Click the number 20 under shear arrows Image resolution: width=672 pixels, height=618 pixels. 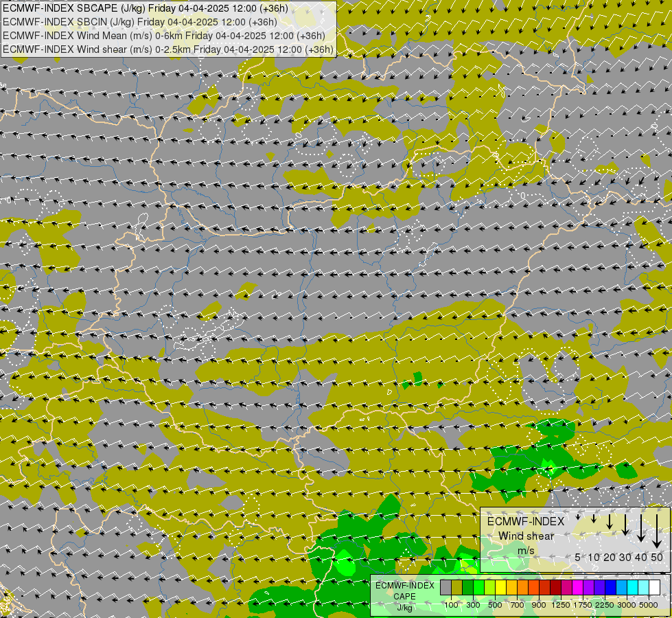pos(610,557)
